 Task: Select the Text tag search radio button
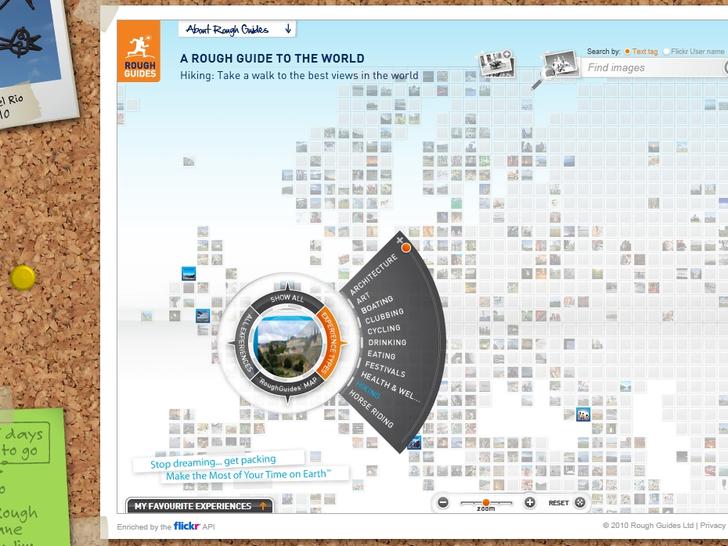(x=627, y=52)
